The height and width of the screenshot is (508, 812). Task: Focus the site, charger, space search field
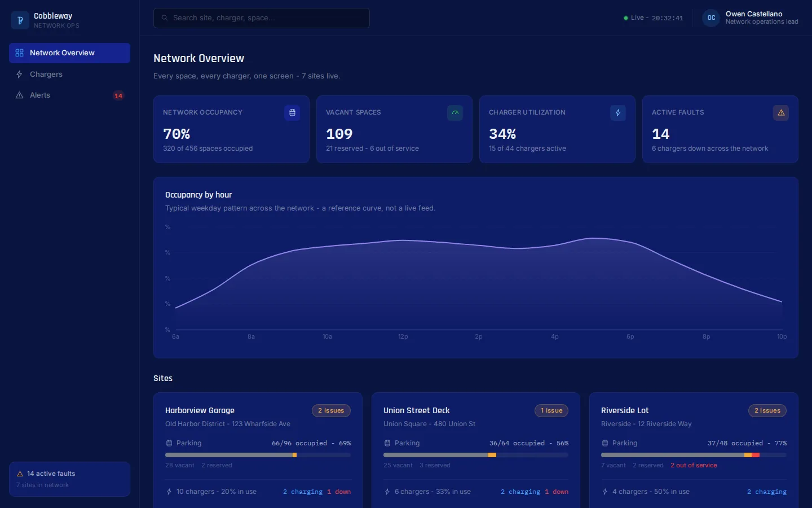(262, 18)
